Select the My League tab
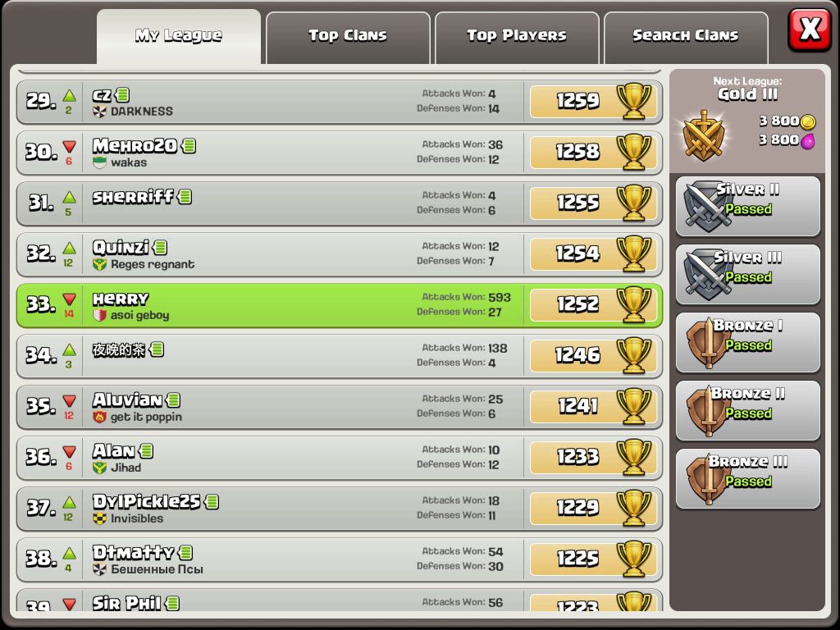The width and height of the screenshot is (840, 630). tap(178, 36)
